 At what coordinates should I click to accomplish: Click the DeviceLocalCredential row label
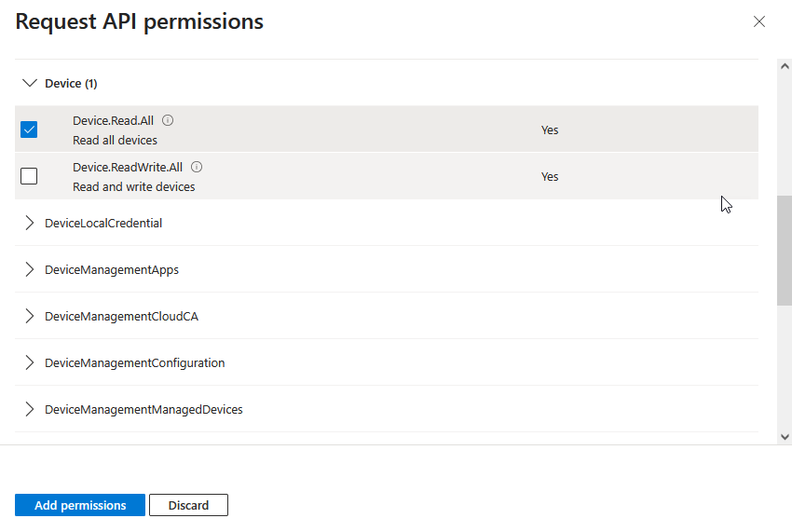[103, 223]
